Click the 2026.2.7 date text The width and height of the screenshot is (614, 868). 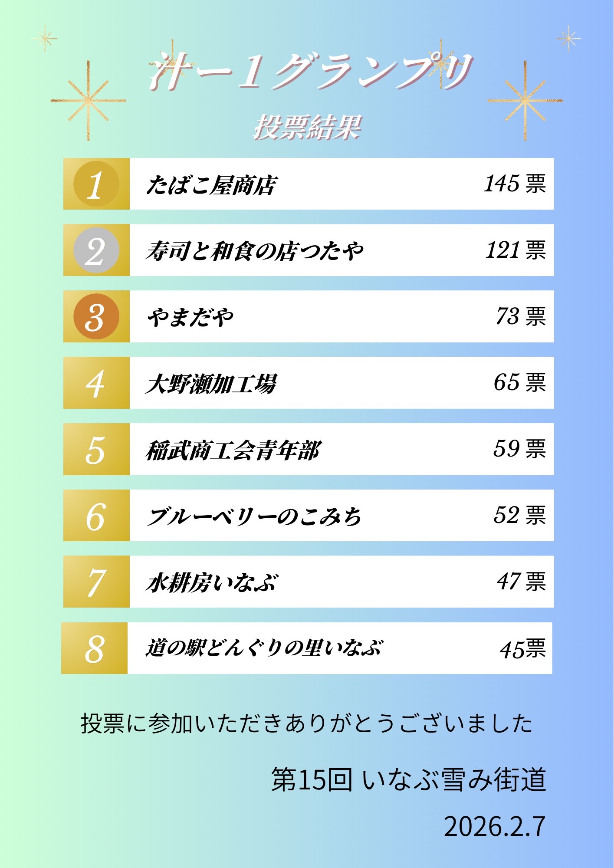click(x=494, y=827)
